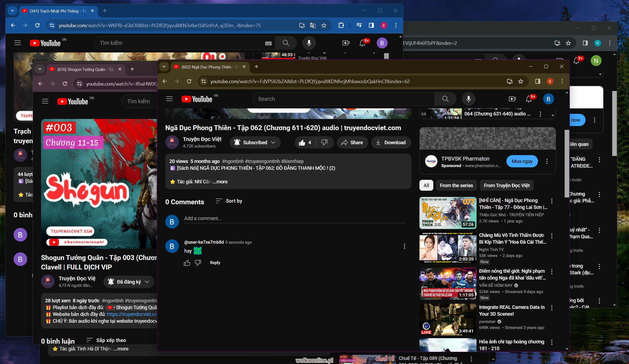Open the Sort by comments menu
Screen dimensions: 629x364
click(x=229, y=201)
